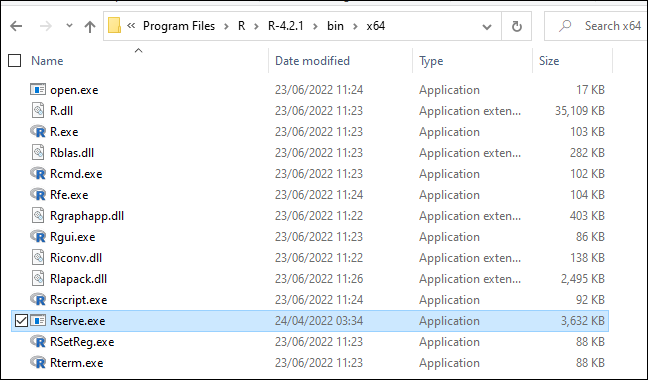
Task: Select the R.exe file name
Action: [x=64, y=132]
